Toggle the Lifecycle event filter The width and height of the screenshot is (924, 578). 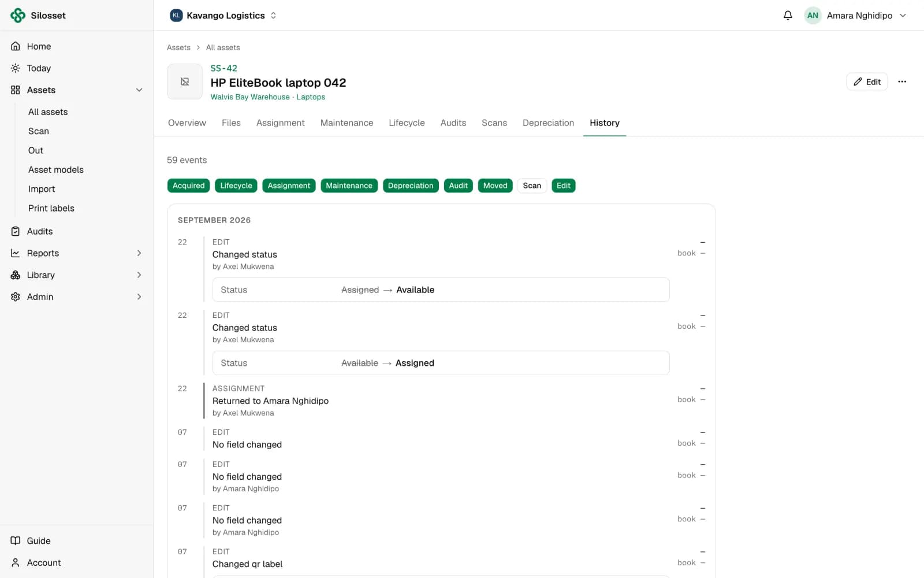pyautogui.click(x=236, y=186)
